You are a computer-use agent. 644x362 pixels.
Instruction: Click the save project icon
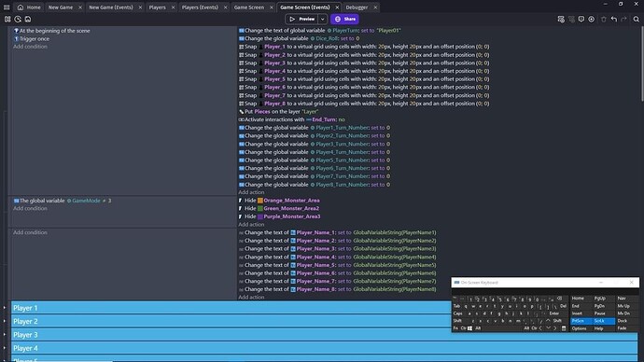pos(28,19)
